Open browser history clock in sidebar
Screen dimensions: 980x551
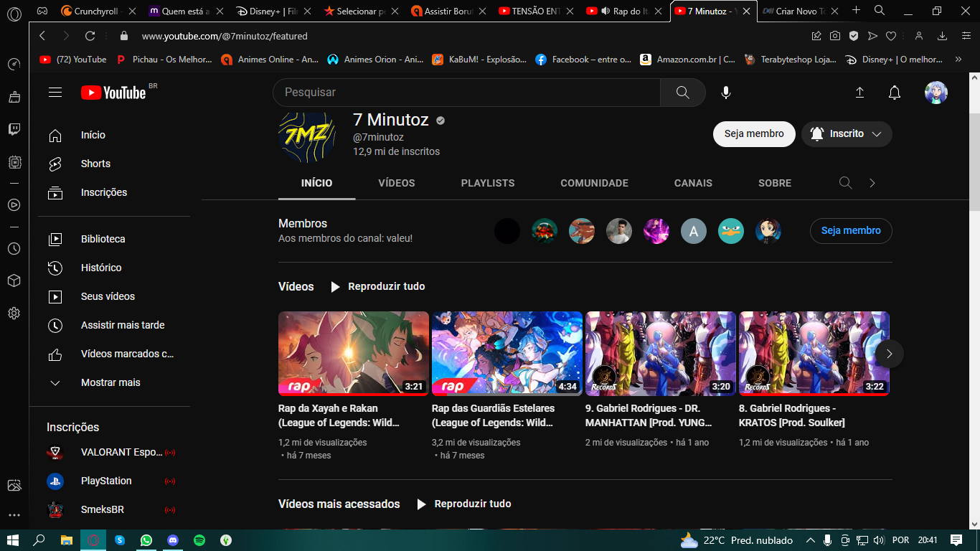14,249
